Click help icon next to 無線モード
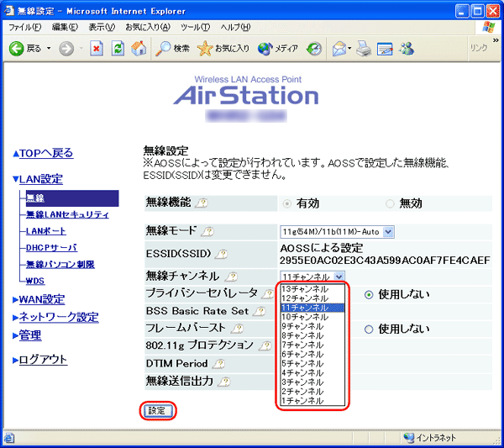Viewport: 504px width, 448px height. click(x=207, y=231)
